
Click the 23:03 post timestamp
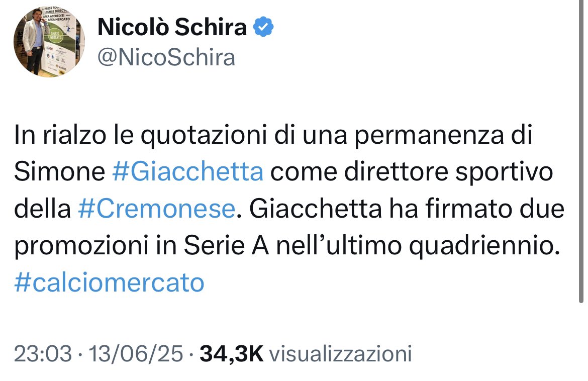point(43,354)
